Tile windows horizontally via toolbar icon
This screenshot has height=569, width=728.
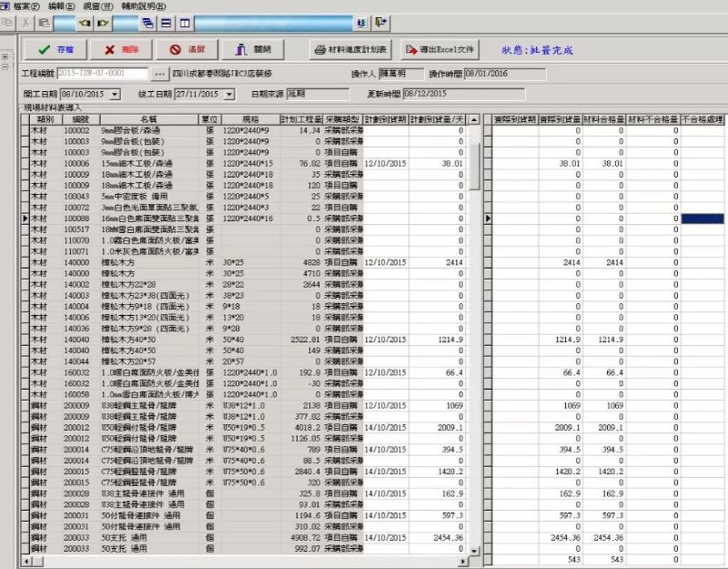pyautogui.click(x=167, y=23)
